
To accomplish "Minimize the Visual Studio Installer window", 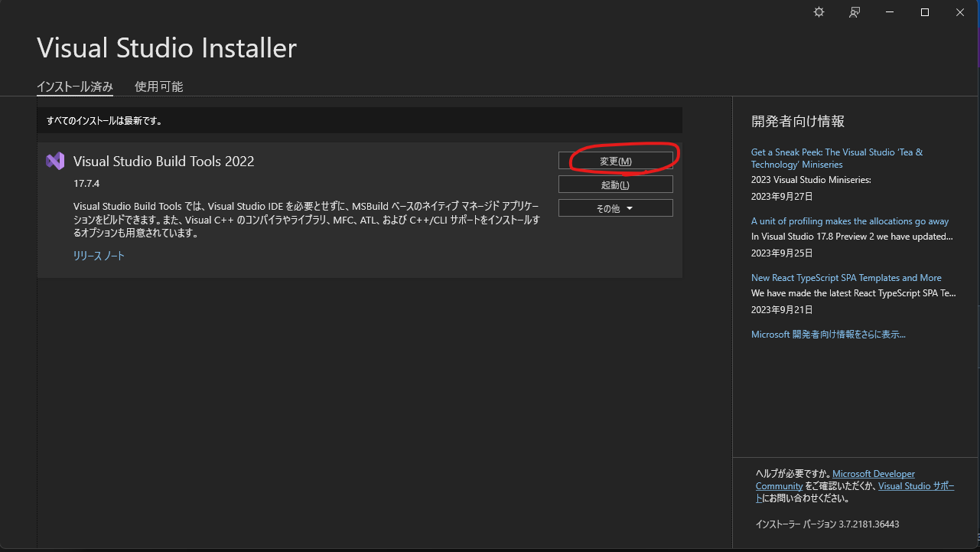I will (890, 12).
